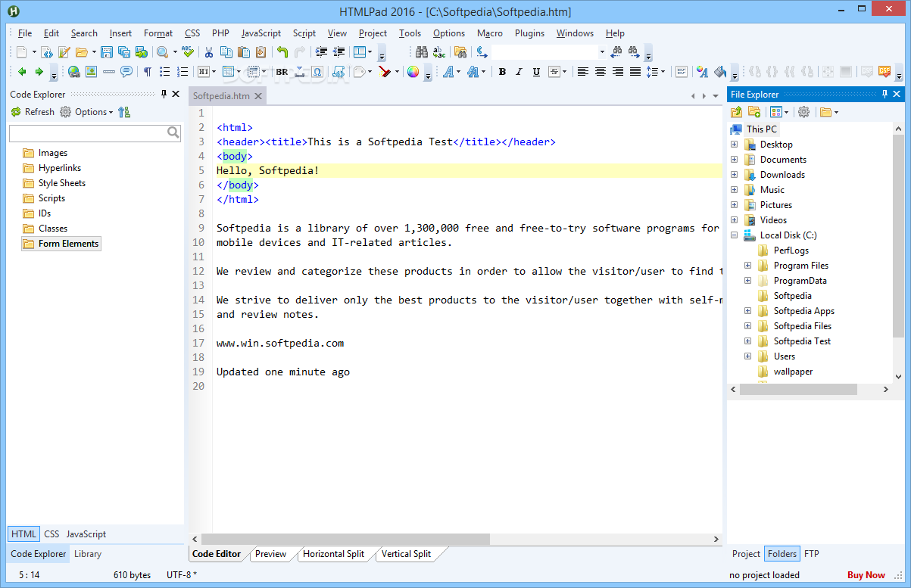Image resolution: width=911 pixels, height=588 pixels.
Task: Set text alignment to center
Action: [601, 72]
